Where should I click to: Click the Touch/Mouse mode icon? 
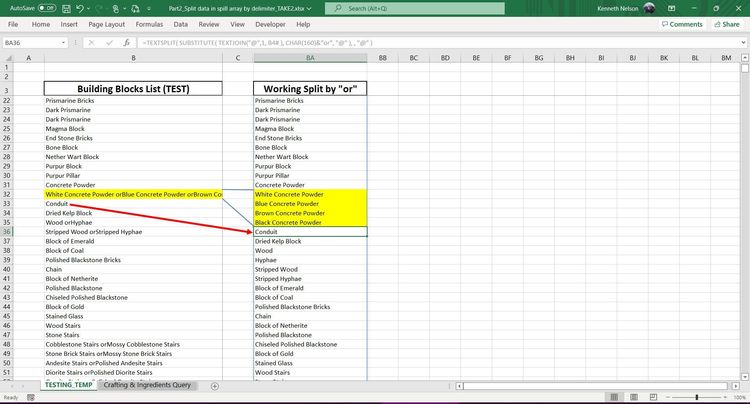click(x=116, y=9)
